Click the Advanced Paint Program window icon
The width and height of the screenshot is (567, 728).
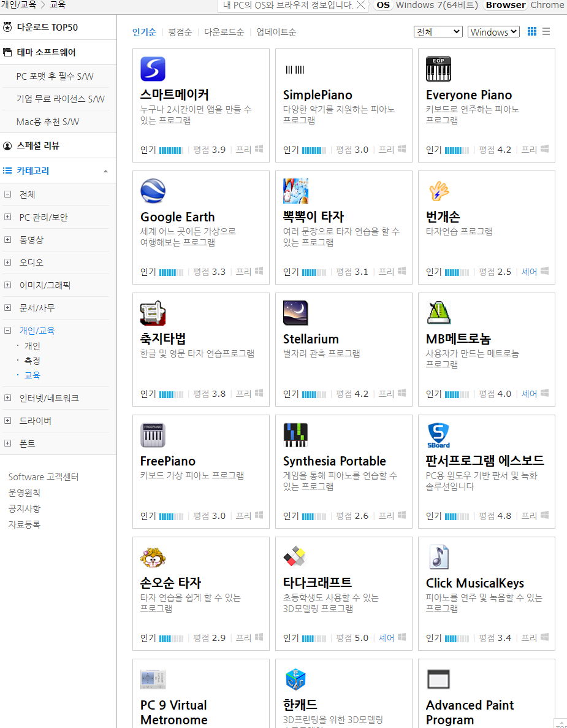(438, 680)
